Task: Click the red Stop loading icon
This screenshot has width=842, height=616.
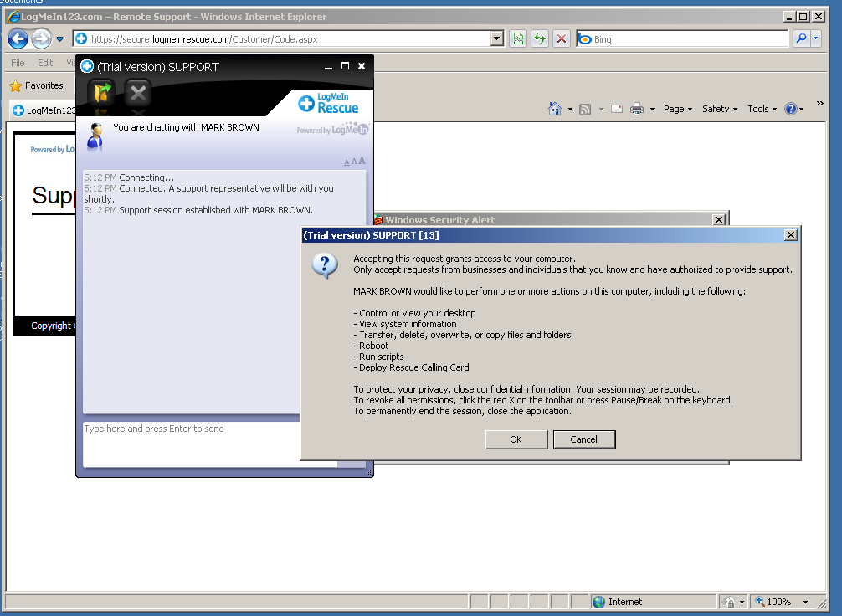Action: (561, 38)
